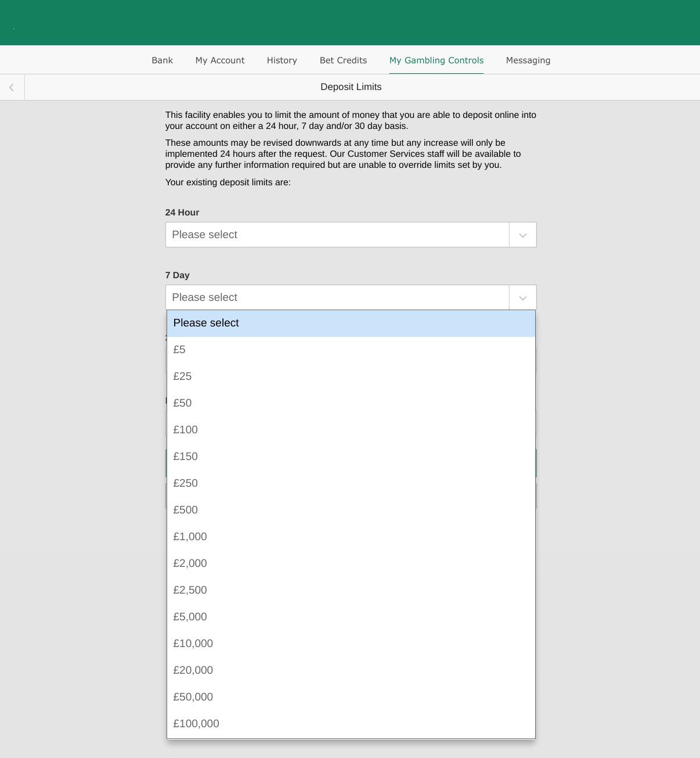Pick £2,000 as the limit
Image resolution: width=700 pixels, height=758 pixels.
351,563
